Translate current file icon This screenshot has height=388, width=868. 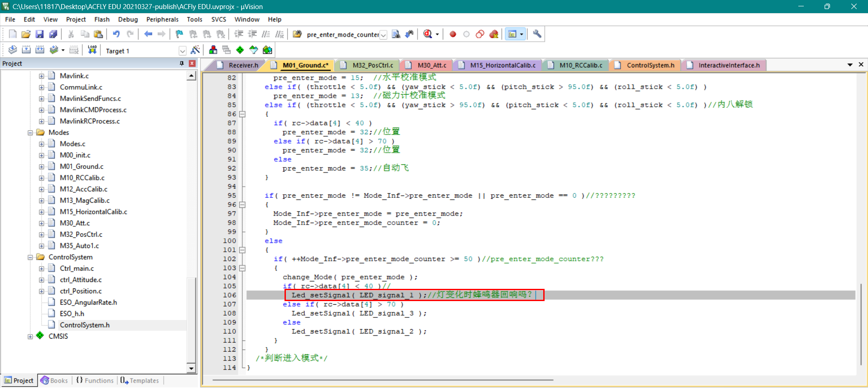[13, 50]
